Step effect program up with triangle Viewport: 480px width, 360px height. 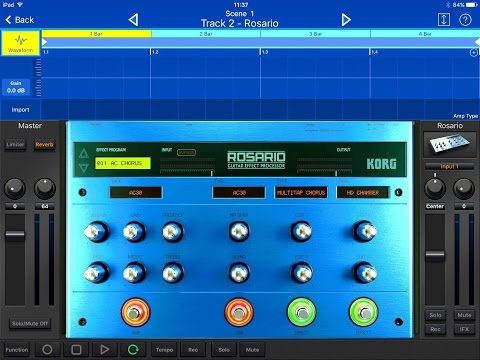tap(84, 153)
